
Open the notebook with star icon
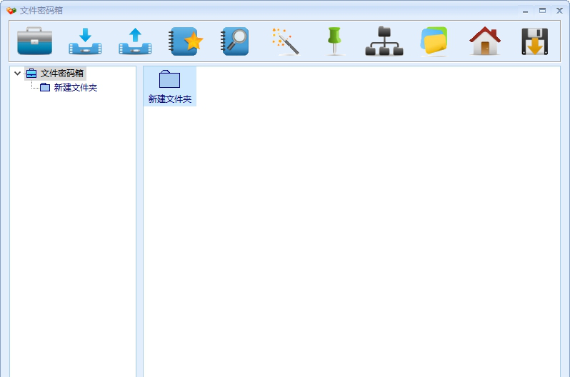tap(186, 41)
